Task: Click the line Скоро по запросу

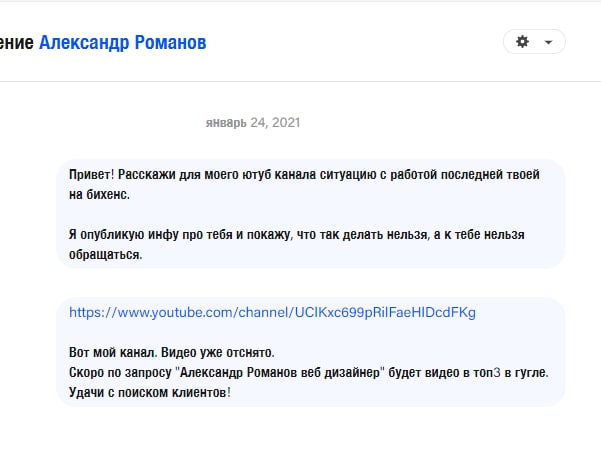Action: coord(309,372)
